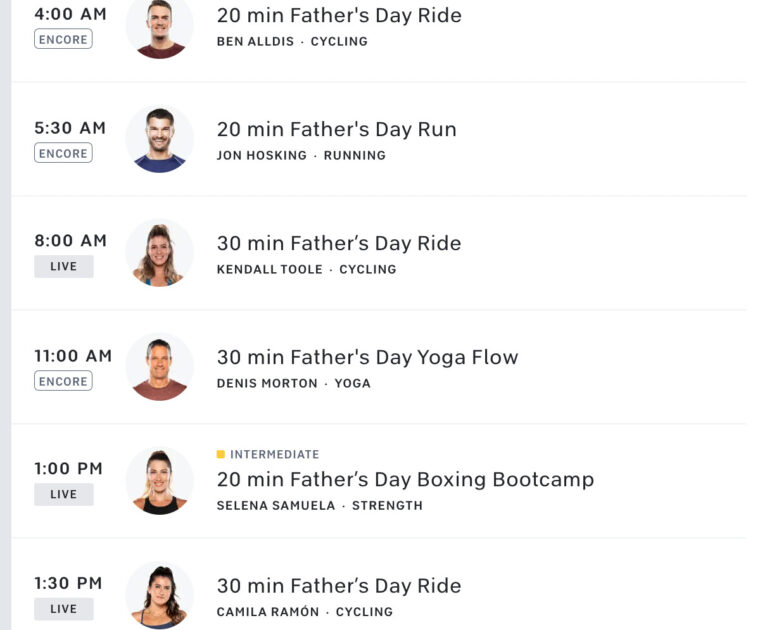760x630 pixels.
Task: Click Denis Morton instructor avatar
Action: click(x=160, y=367)
